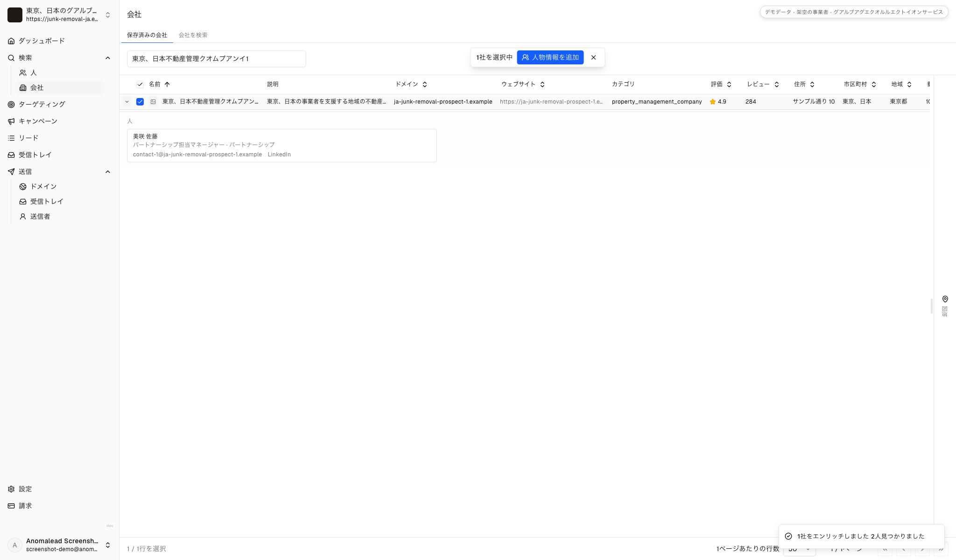Viewport: 956px width, 560px height.
Task: Focus the company search input field
Action: click(217, 59)
